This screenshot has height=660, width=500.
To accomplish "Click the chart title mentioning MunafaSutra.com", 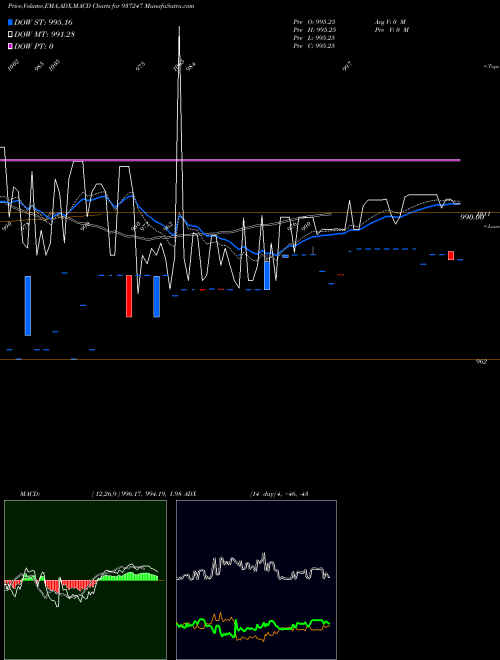I will click(x=101, y=6).
